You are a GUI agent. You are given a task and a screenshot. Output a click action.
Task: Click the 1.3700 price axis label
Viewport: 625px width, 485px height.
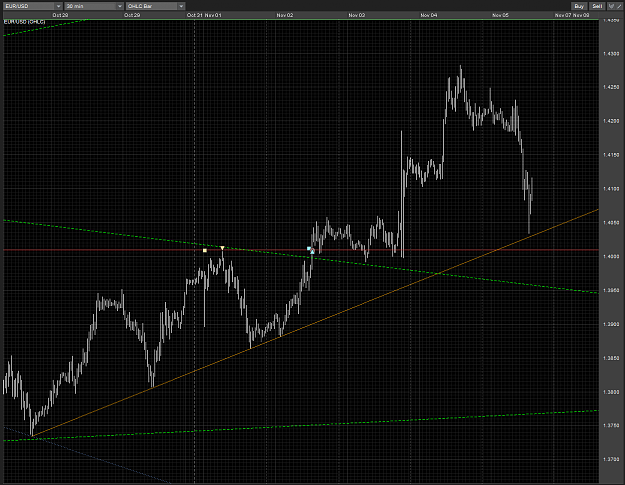(611, 459)
